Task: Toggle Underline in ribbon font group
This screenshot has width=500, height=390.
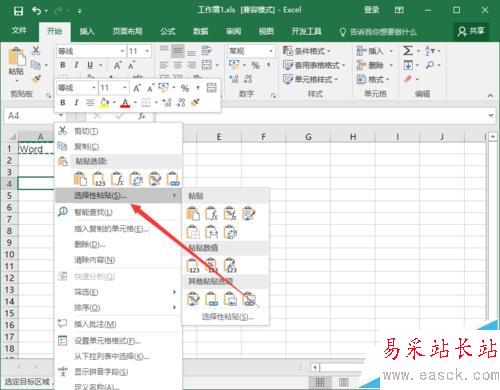Action: click(90, 65)
